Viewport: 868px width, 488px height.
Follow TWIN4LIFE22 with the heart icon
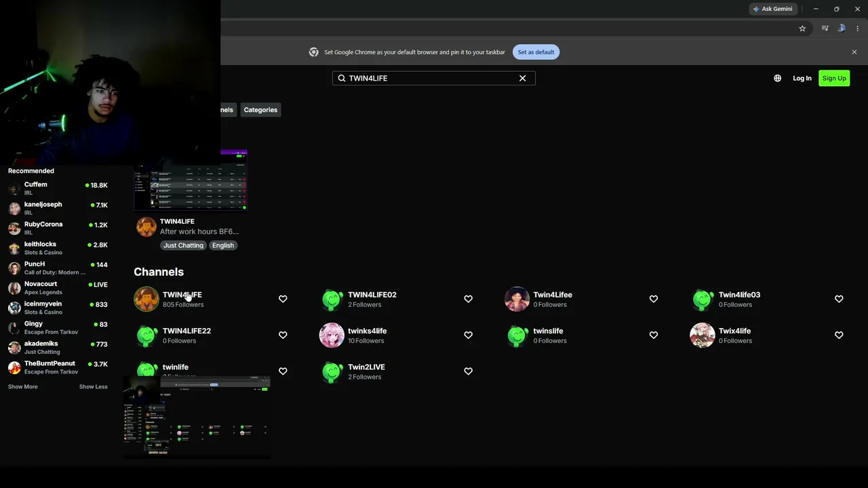click(283, 335)
